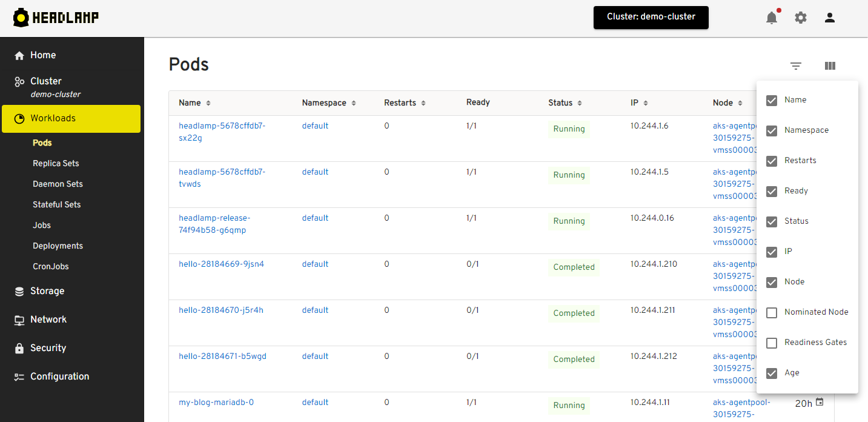Open the Home sidebar icon
Image resolution: width=868 pixels, height=422 pixels.
19,55
